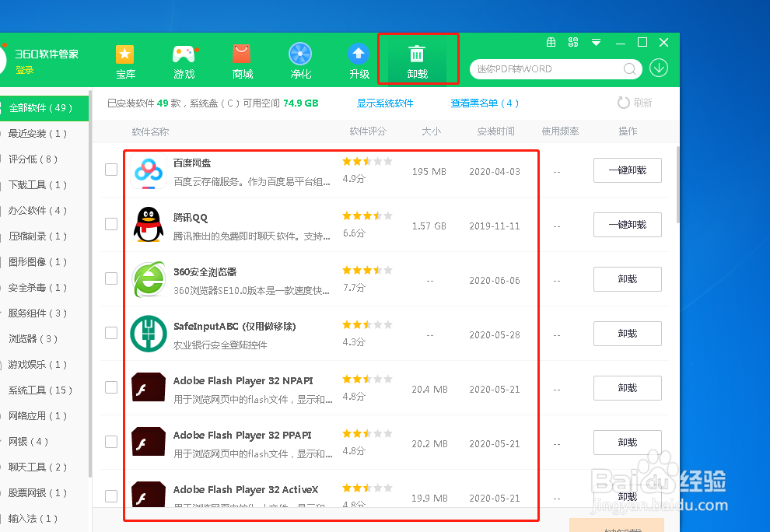The height and width of the screenshot is (532, 770).
Task: Click the 显示系统软件 link
Action: click(x=384, y=102)
